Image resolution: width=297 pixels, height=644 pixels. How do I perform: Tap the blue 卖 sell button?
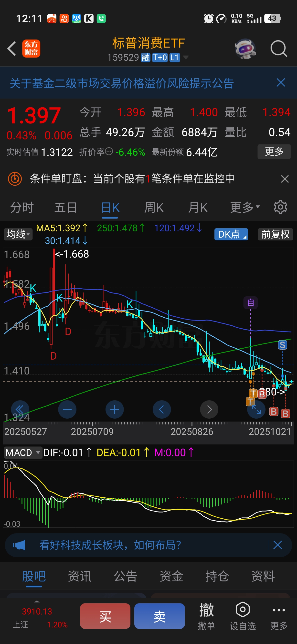[x=160, y=616]
